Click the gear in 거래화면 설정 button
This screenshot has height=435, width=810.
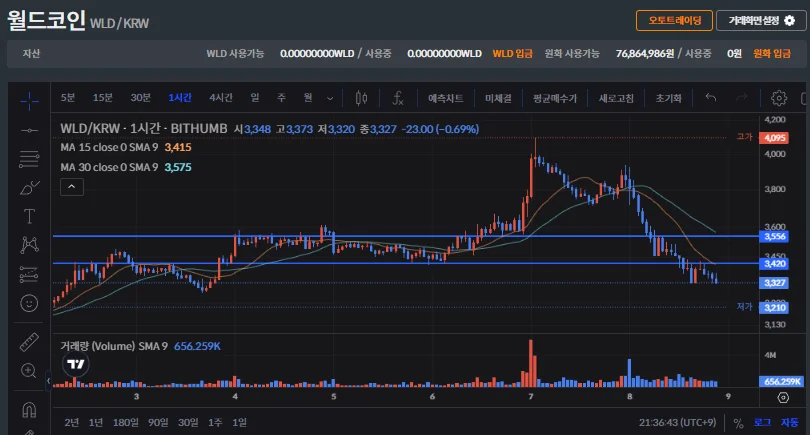790,21
